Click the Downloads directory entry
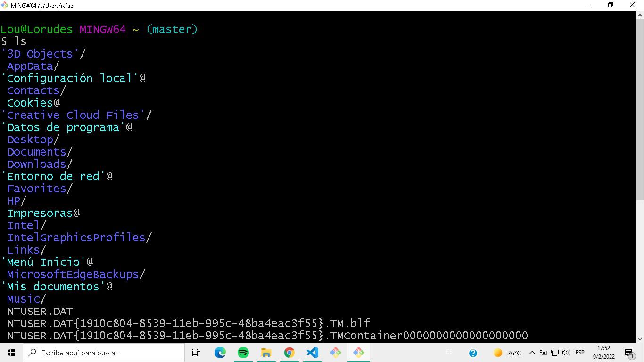 [40, 164]
